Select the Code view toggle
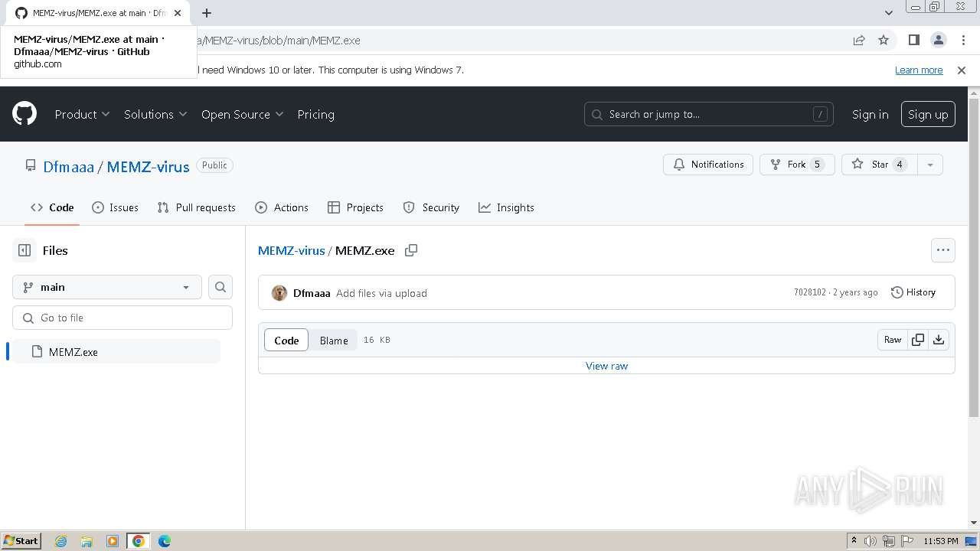Screen dimensions: 980x551 [286, 341]
